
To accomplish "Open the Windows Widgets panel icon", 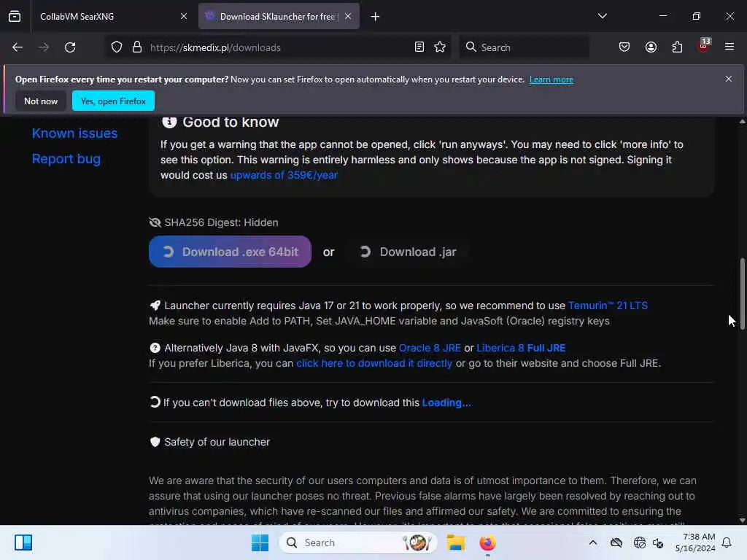I will 23,542.
